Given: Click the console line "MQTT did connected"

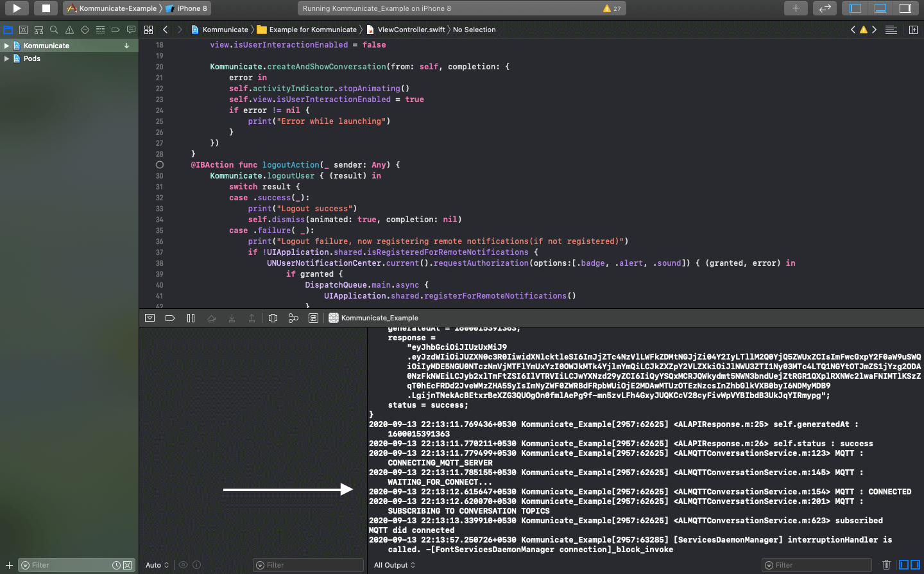Looking at the screenshot, I should tap(411, 530).
